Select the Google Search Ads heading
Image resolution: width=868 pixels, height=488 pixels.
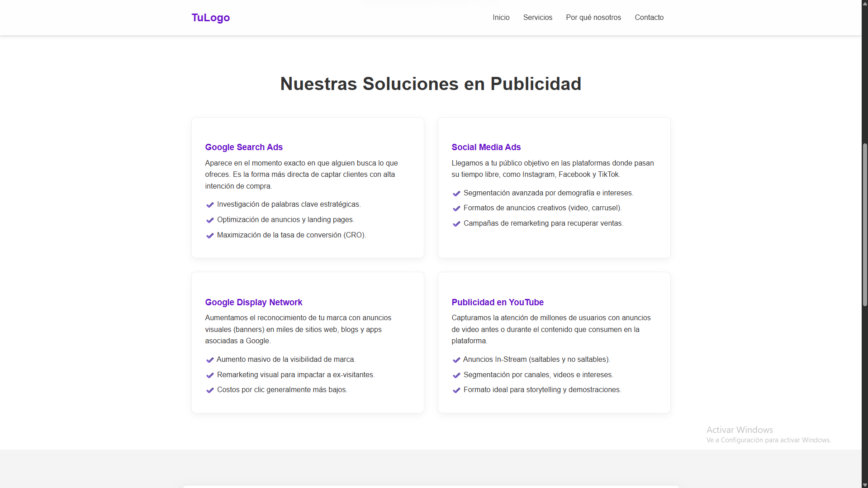point(244,147)
